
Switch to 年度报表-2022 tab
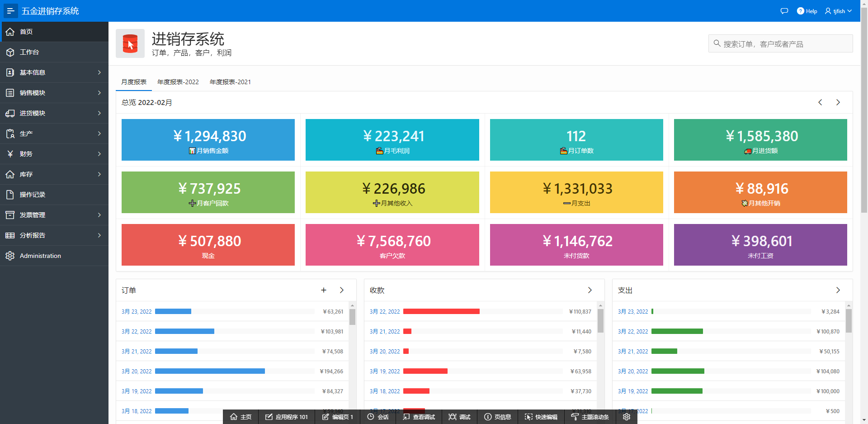coord(178,82)
